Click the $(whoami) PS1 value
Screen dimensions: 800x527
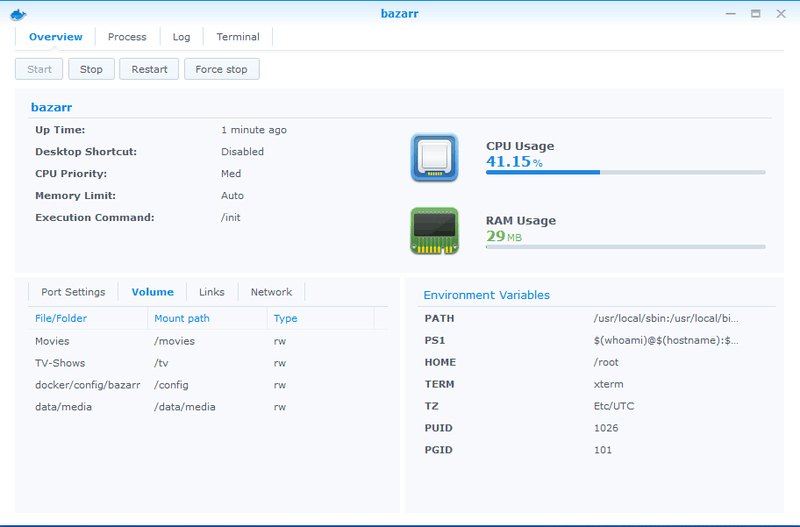(666, 340)
